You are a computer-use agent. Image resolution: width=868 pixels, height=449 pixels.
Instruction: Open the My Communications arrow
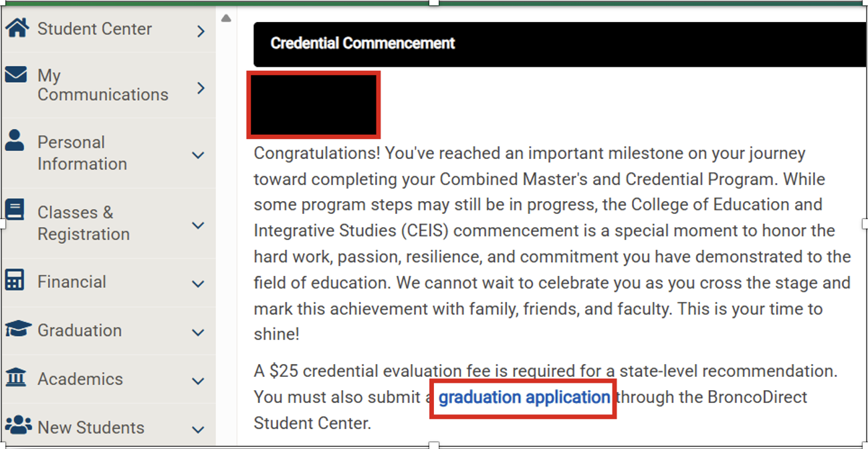point(201,88)
